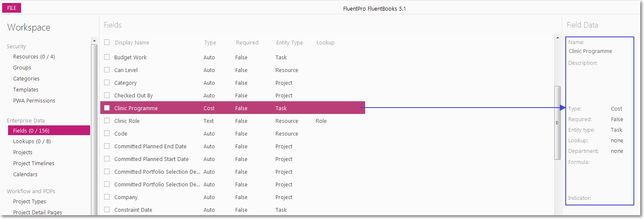This screenshot has width=644, height=219.
Task: Sort fields by the Entity Type column
Action: coord(289,43)
